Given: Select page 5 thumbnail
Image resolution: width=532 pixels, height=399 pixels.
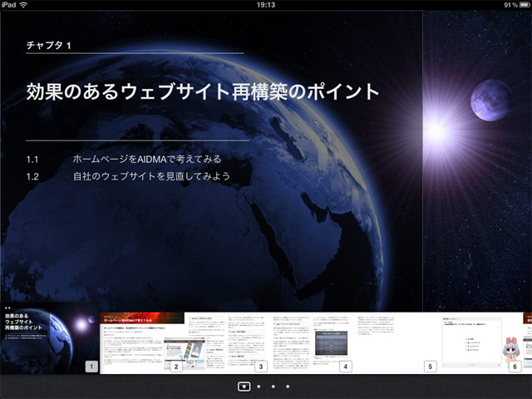Looking at the screenshot, I should pyautogui.click(x=397, y=343).
